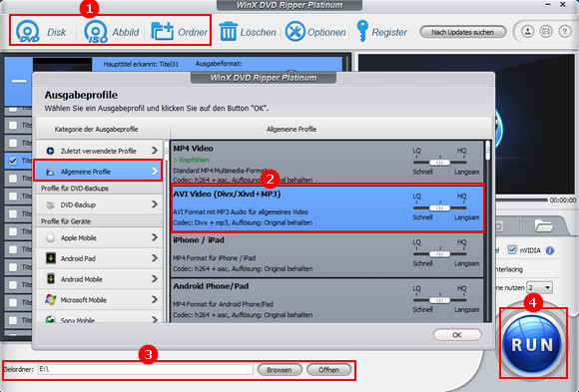This screenshot has height=392, width=579.
Task: Toggle the nVIDIA checkbox
Action: tap(512, 250)
